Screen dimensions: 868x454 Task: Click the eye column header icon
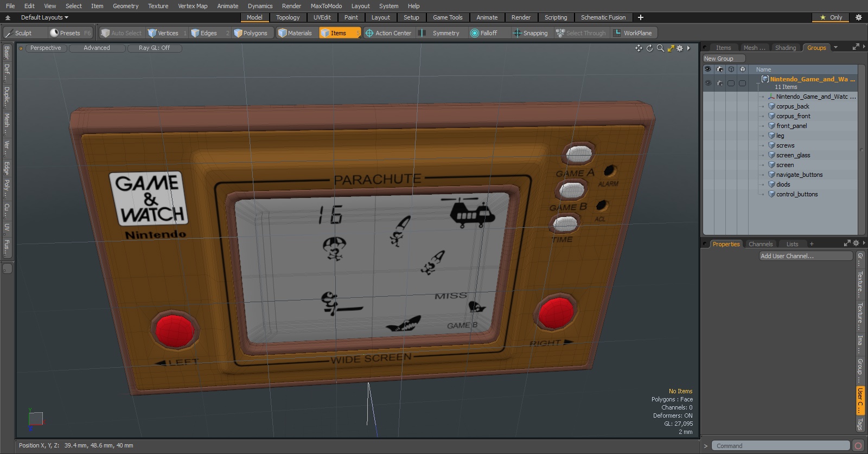(707, 69)
